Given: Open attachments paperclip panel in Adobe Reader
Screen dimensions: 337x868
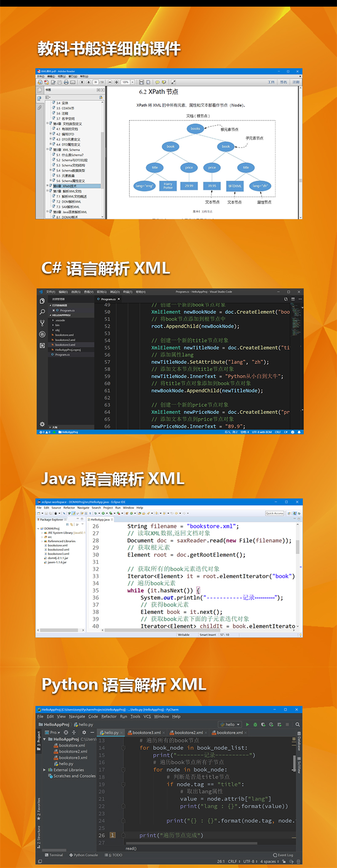Looking at the screenshot, I should 40,108.
